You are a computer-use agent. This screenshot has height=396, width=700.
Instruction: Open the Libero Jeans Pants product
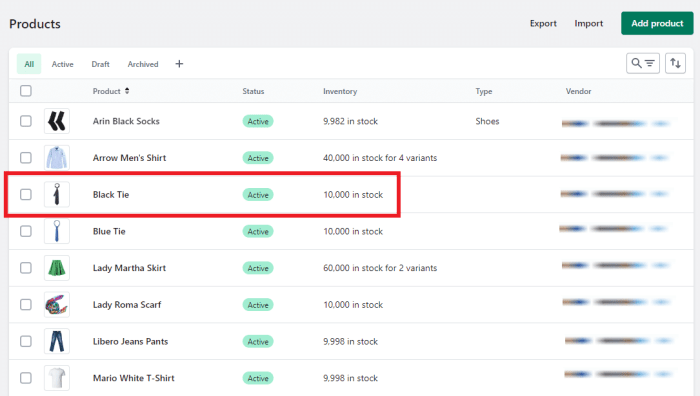tap(130, 341)
